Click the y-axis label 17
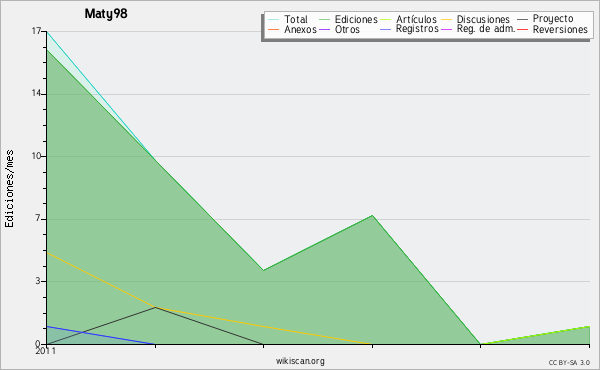 pyautogui.click(x=36, y=31)
